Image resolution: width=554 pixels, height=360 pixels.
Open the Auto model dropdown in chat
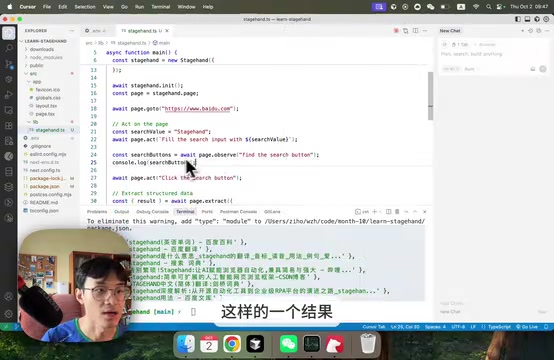coord(471,69)
